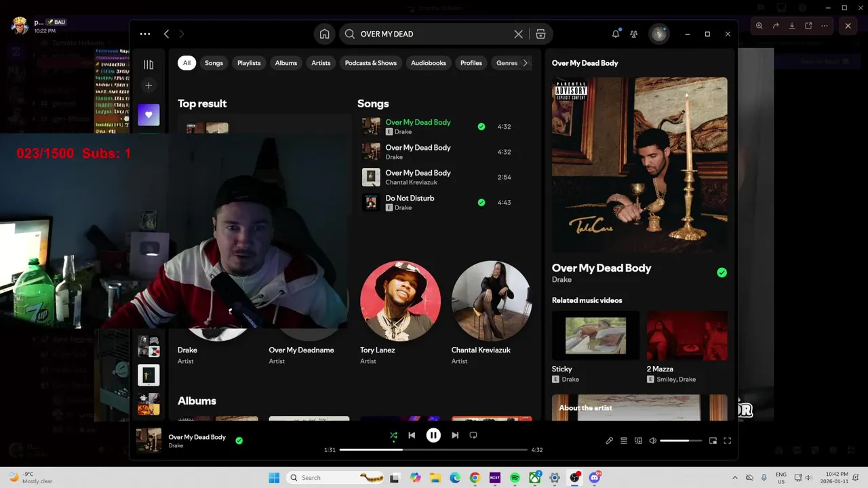
Task: Expand Your Library sidebar
Action: 149,65
